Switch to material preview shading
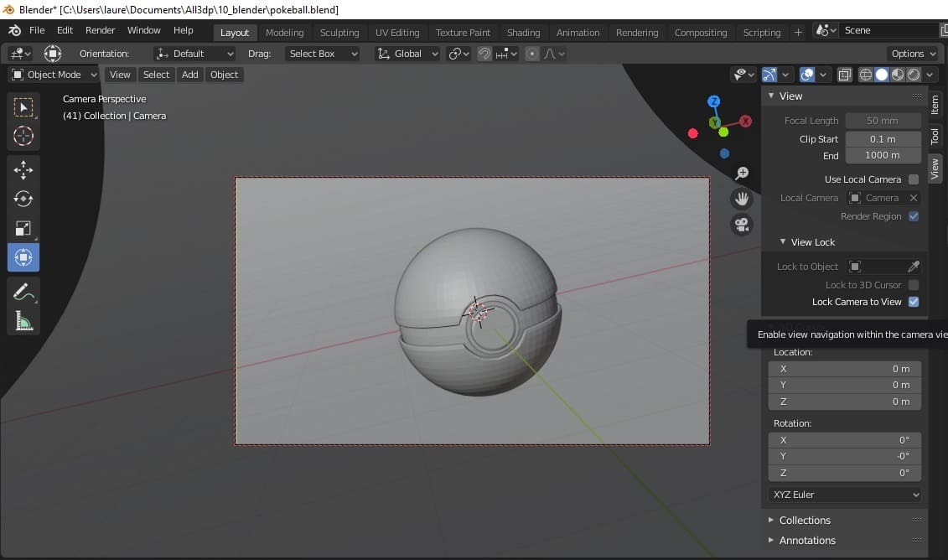This screenshot has height=560, width=948. [x=898, y=75]
